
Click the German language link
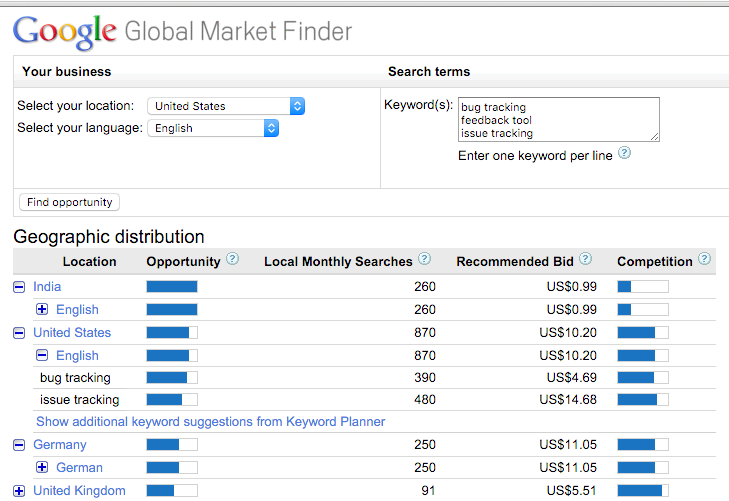[x=79, y=468]
